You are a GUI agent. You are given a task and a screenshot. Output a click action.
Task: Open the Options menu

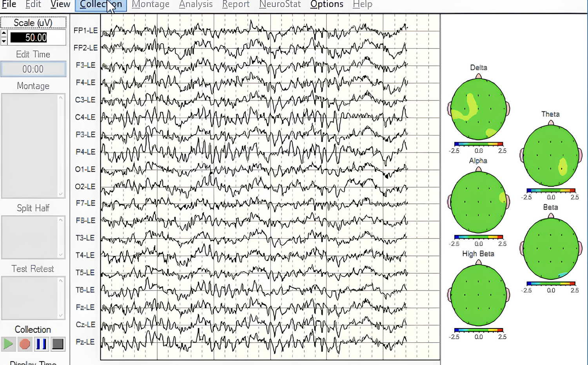coord(327,4)
